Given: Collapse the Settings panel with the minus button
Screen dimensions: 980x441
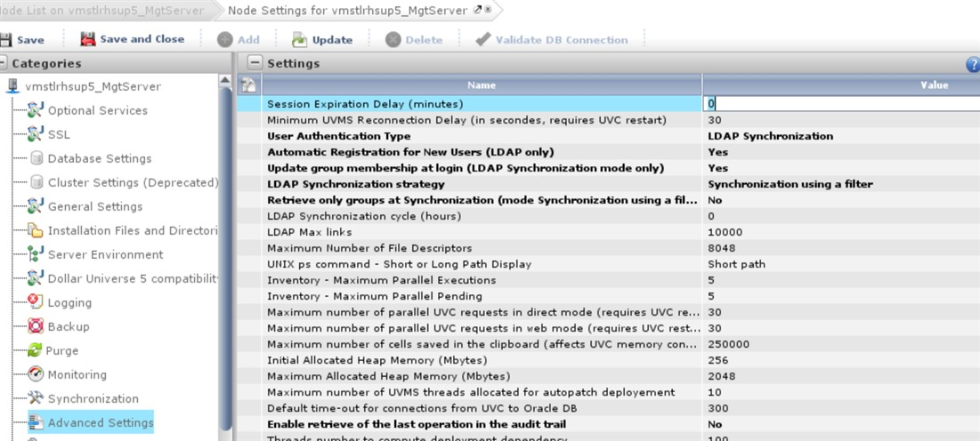Looking at the screenshot, I should tap(255, 63).
